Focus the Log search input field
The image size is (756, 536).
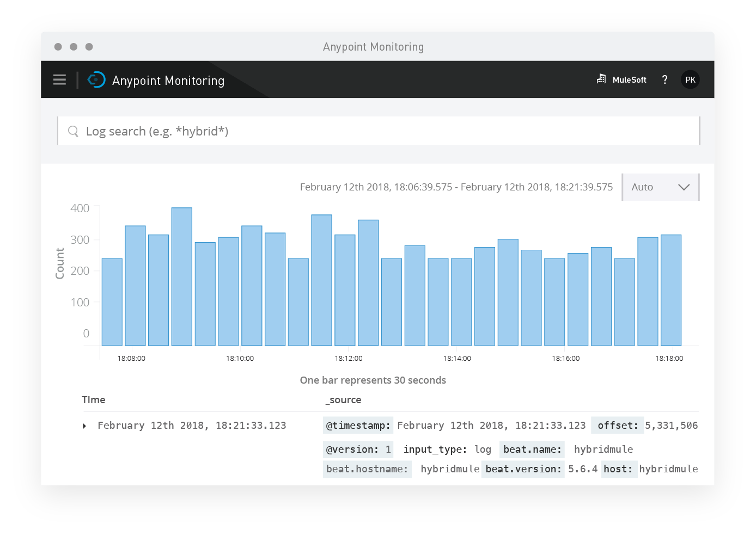pos(379,131)
